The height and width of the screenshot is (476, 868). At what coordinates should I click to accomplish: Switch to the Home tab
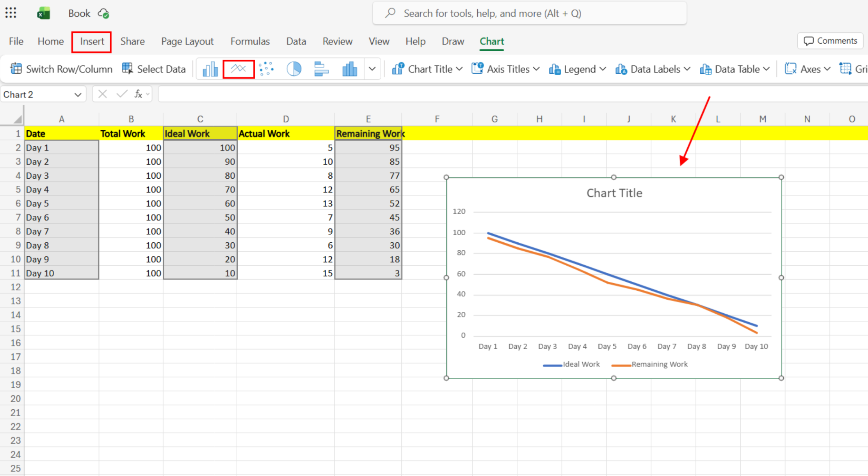(x=51, y=41)
